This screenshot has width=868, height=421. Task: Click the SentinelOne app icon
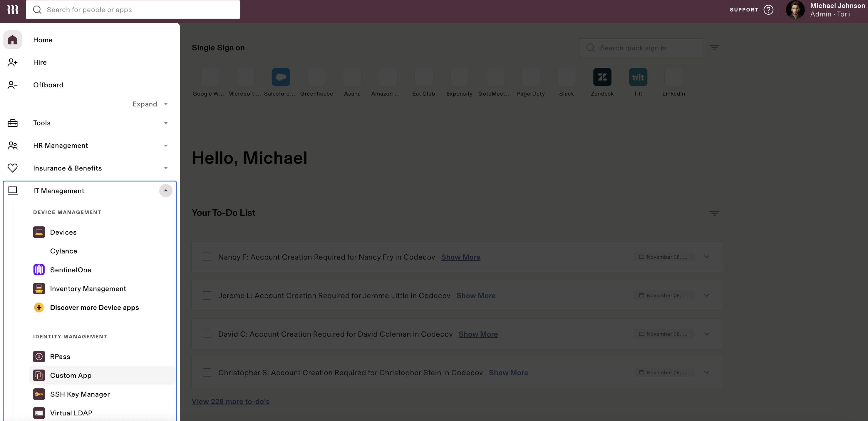39,270
